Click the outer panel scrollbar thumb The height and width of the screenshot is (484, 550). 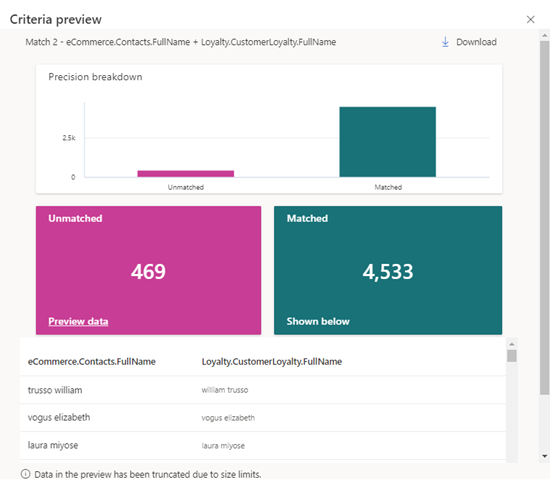(544, 217)
